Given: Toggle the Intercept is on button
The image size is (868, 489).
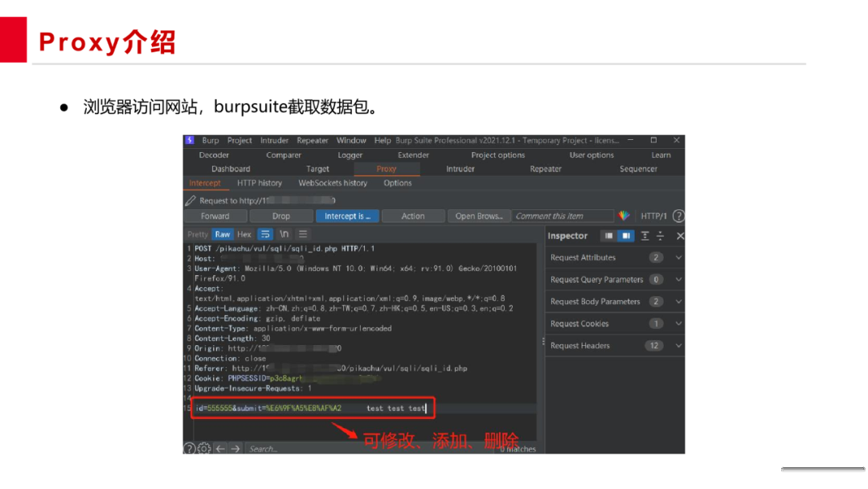Looking at the screenshot, I should (347, 216).
